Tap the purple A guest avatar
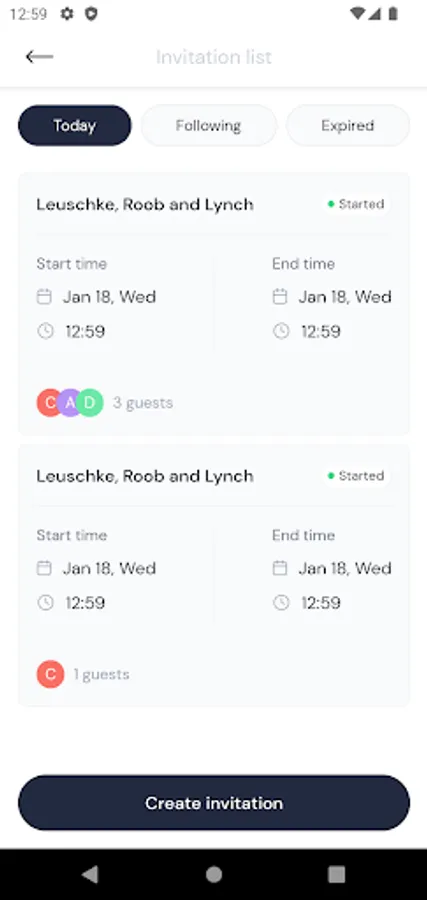Viewport: 427px width, 900px height. [x=70, y=402]
